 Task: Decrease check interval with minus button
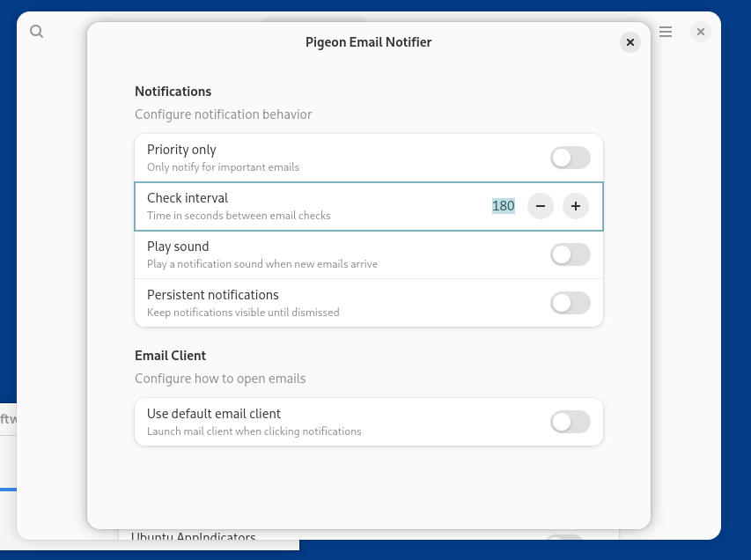tap(541, 206)
